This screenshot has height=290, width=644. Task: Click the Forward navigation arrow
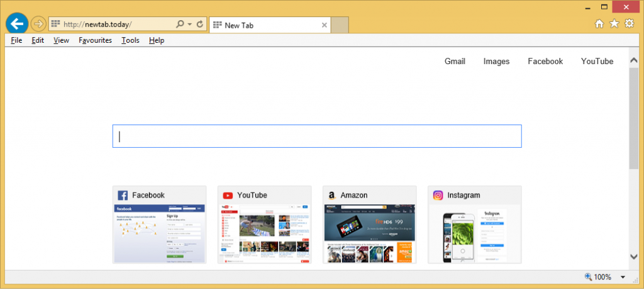point(38,25)
